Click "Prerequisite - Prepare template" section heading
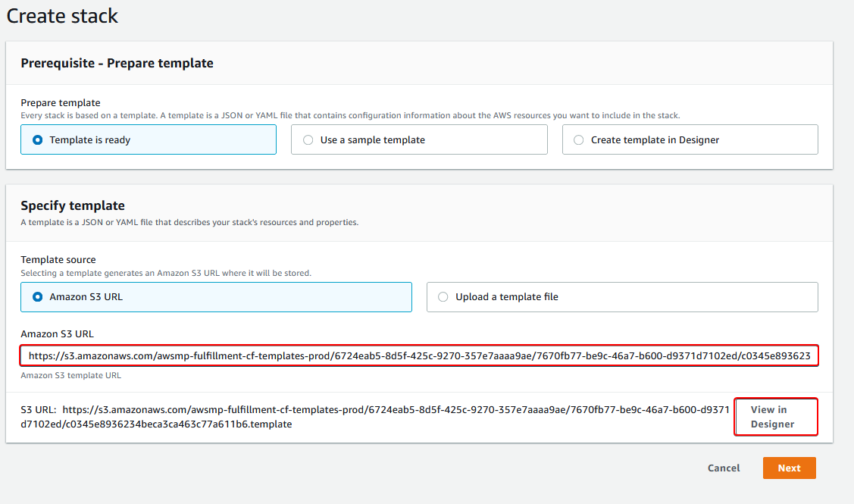Image resolution: width=854 pixels, height=504 pixels. tap(117, 64)
